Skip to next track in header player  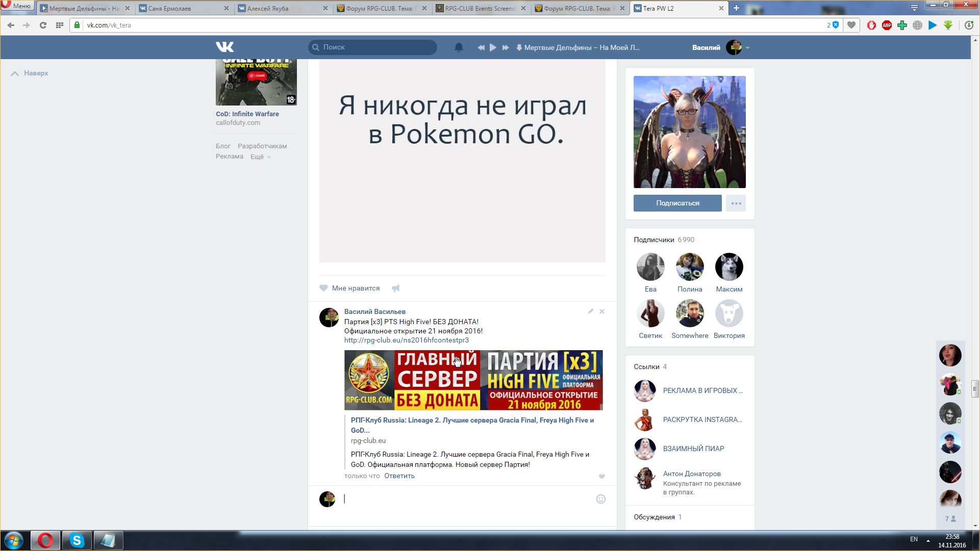pos(506,47)
